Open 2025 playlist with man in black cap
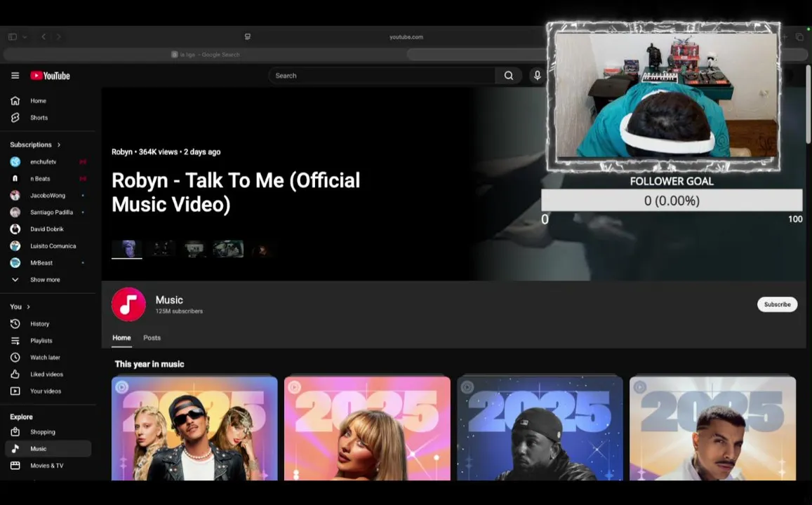The height and width of the screenshot is (505, 812). (x=540, y=429)
